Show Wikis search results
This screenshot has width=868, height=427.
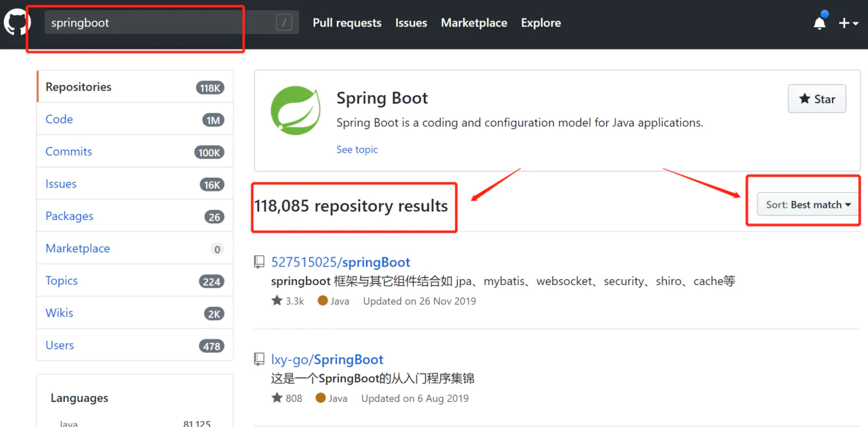pos(59,313)
